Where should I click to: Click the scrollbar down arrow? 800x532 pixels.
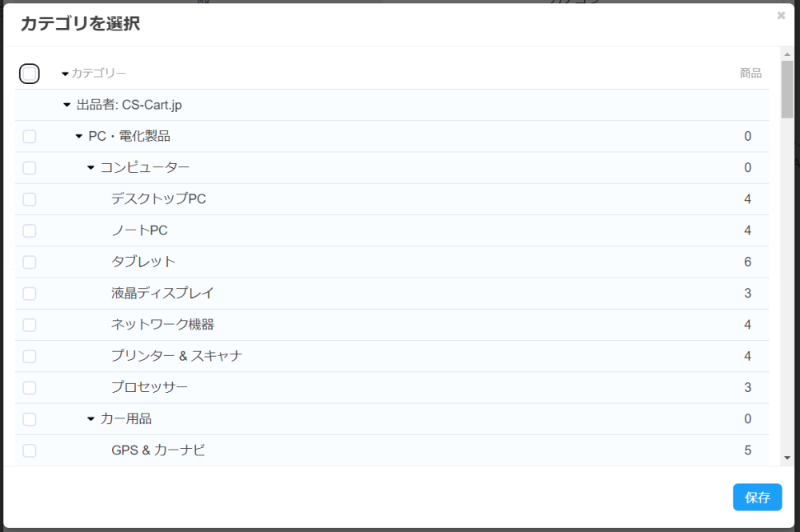(x=787, y=457)
